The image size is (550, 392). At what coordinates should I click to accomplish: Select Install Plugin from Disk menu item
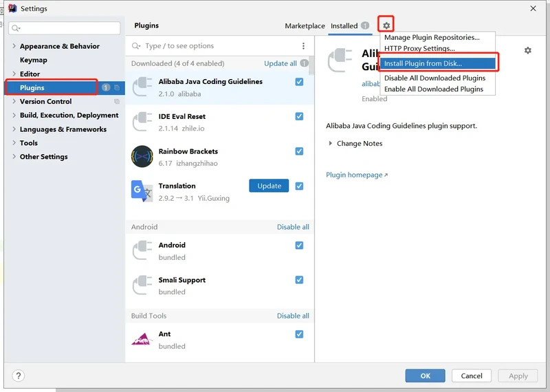click(x=423, y=63)
